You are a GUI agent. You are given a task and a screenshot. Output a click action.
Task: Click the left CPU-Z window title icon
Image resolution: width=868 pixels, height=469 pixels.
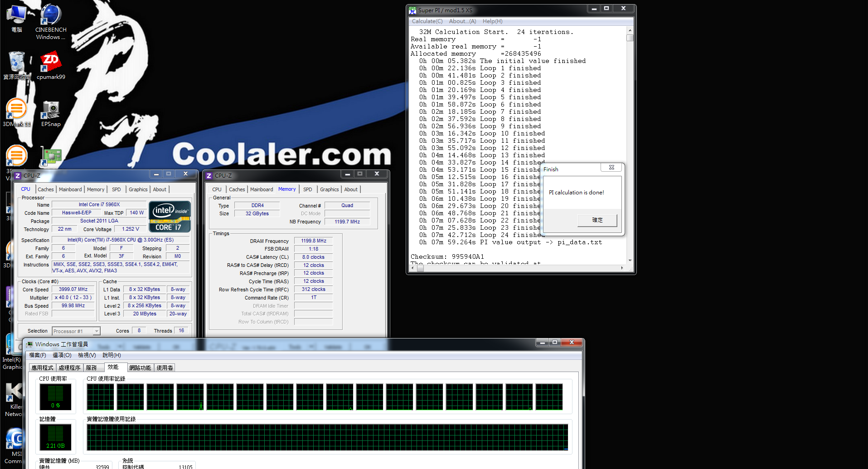(18, 175)
